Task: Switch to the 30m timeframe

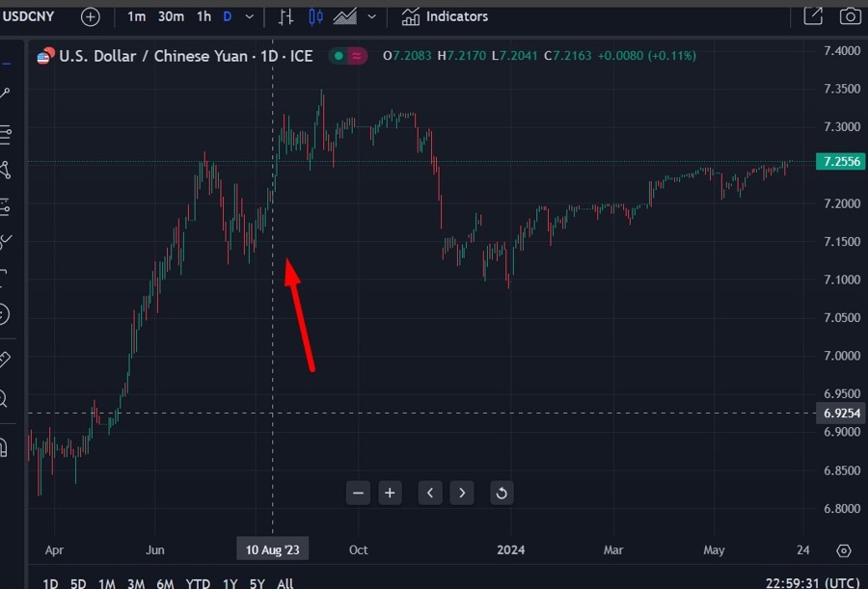Action: (x=171, y=16)
